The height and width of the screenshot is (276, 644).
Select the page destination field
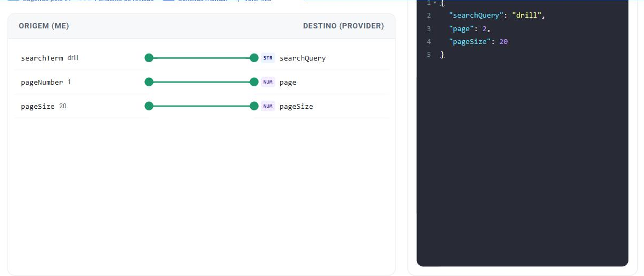[x=288, y=82]
